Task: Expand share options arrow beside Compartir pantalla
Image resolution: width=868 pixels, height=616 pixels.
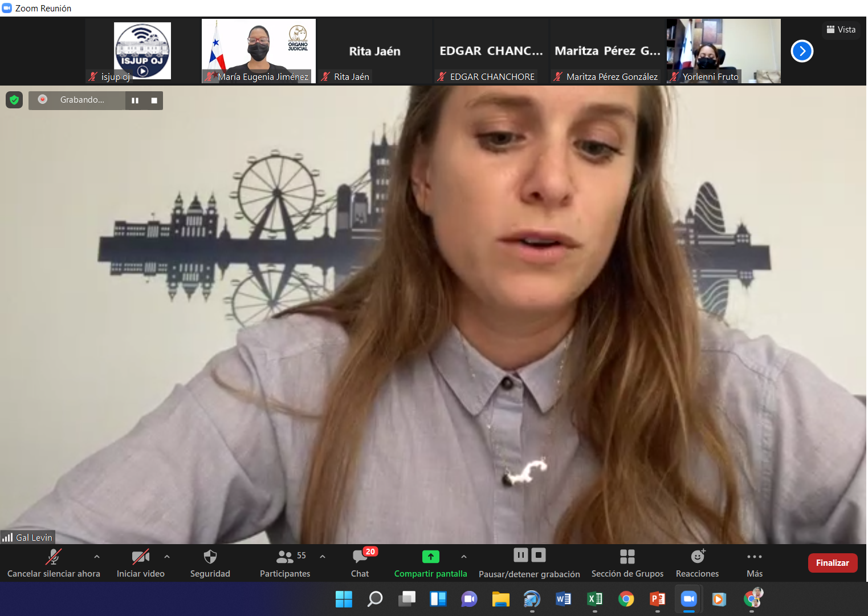Action: pos(464,557)
